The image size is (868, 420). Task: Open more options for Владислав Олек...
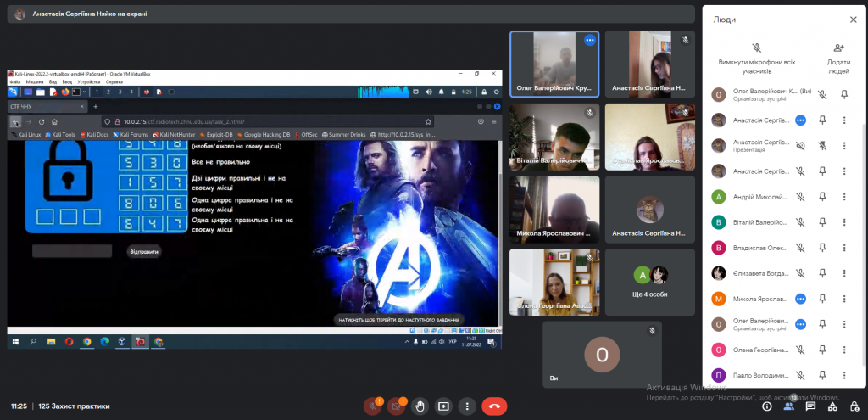[844, 248]
